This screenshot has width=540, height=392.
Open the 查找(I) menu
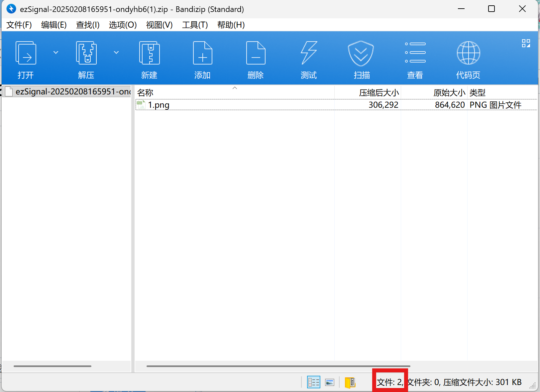(88, 25)
